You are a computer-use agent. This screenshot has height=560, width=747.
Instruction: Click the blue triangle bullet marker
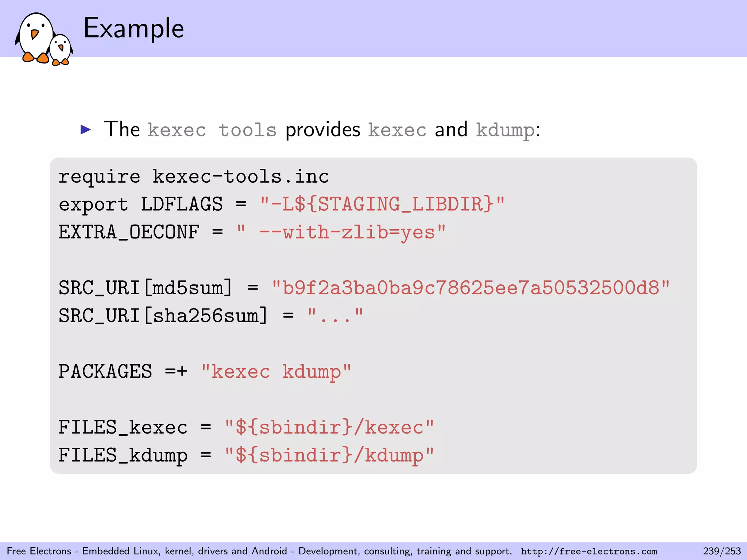click(85, 129)
